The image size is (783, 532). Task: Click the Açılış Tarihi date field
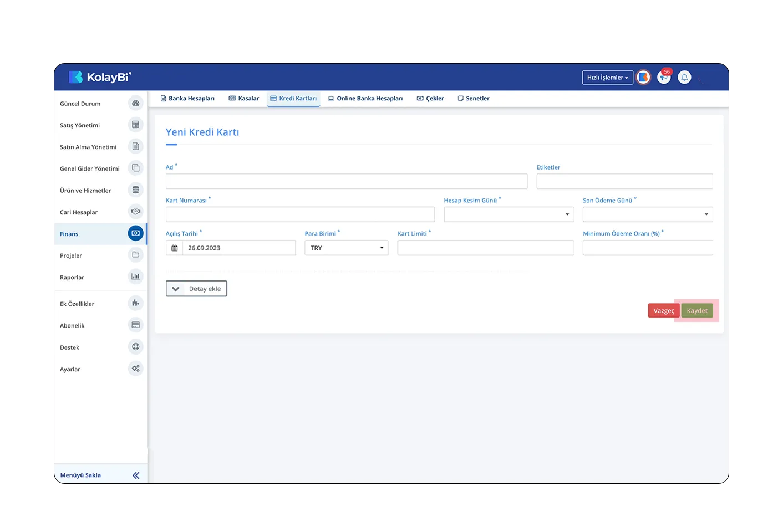point(239,248)
